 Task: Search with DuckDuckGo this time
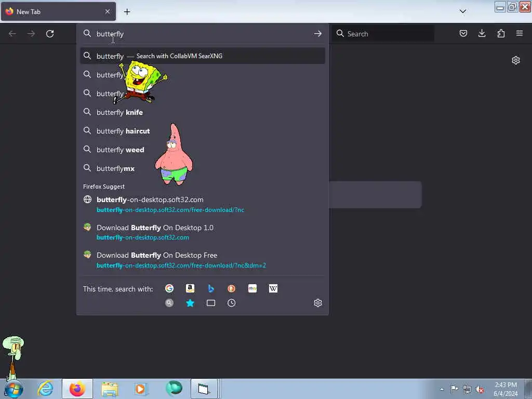pyautogui.click(x=231, y=288)
